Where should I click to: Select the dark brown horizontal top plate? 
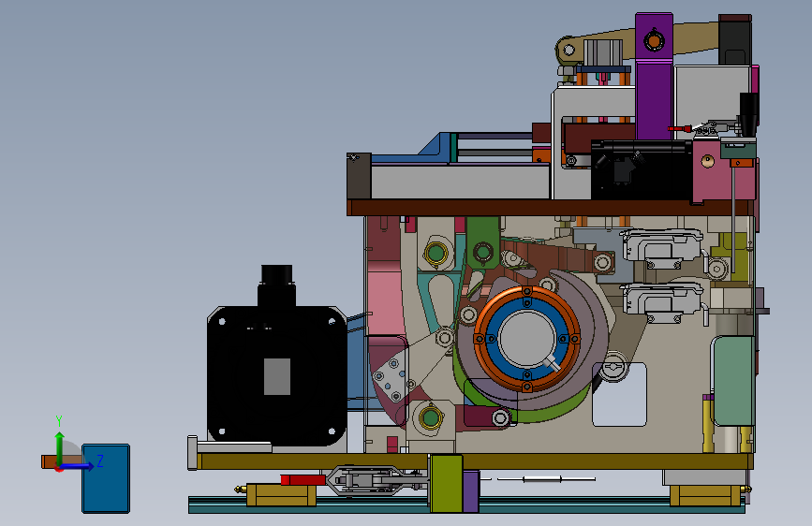pos(550,208)
